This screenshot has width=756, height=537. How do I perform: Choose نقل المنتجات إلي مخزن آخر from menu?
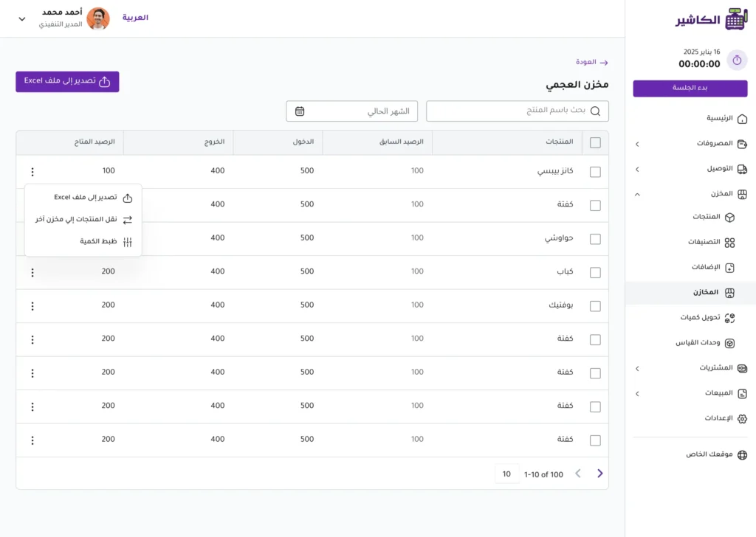[x=83, y=219]
